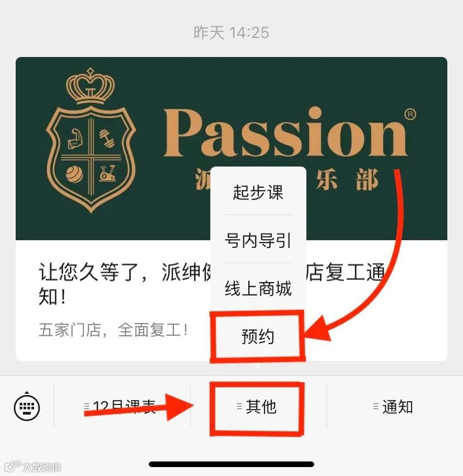
Task: Open the 12日课表 bottom menu
Action: click(x=122, y=406)
